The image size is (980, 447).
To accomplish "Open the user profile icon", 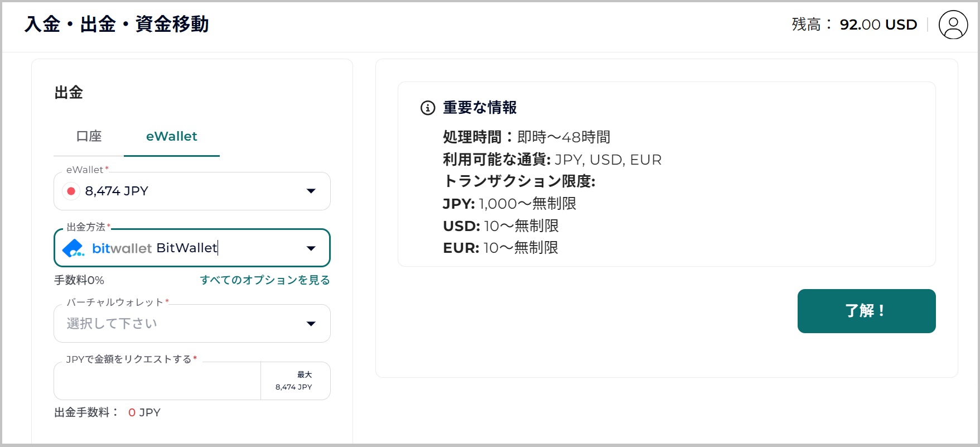I will 953,25.
